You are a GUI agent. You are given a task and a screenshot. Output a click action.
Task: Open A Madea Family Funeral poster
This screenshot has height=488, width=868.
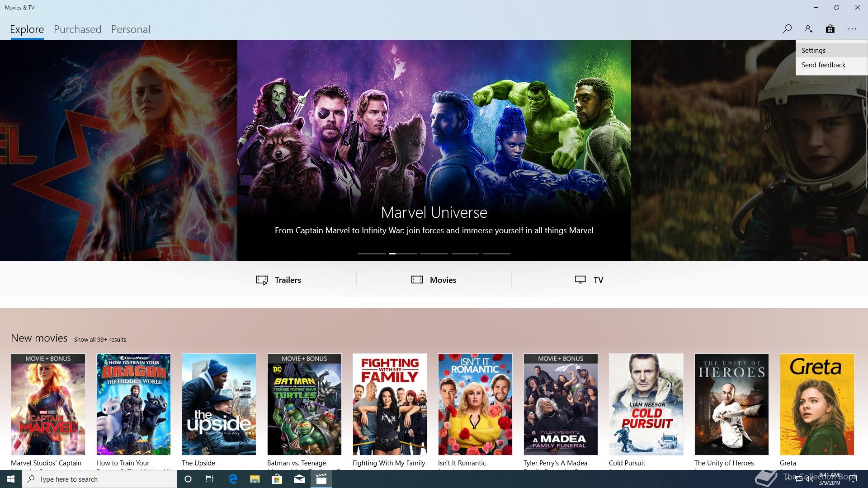coord(561,404)
